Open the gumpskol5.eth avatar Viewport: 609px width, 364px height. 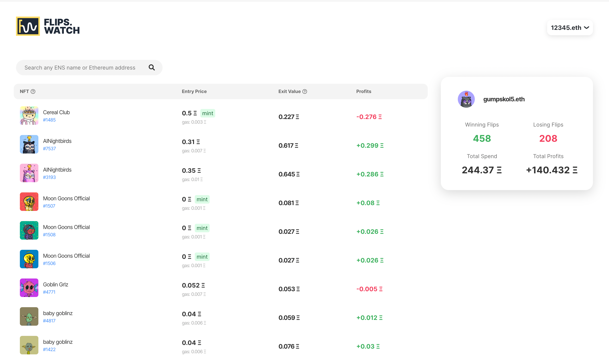tap(466, 99)
